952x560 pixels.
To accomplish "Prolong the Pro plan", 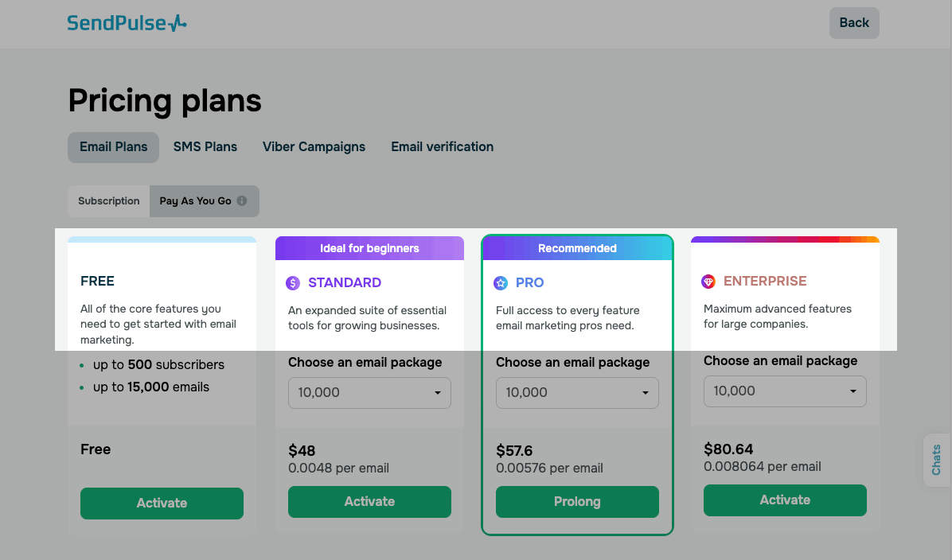I will [577, 502].
